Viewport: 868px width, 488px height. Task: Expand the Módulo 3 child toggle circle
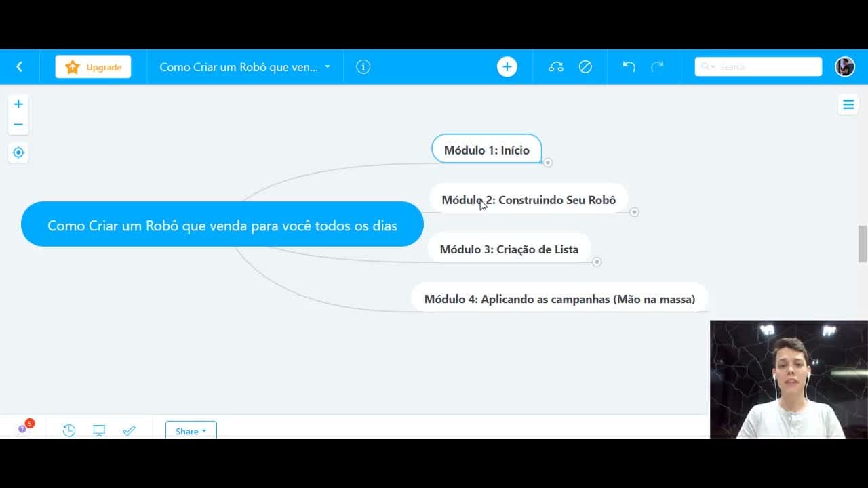(x=597, y=262)
